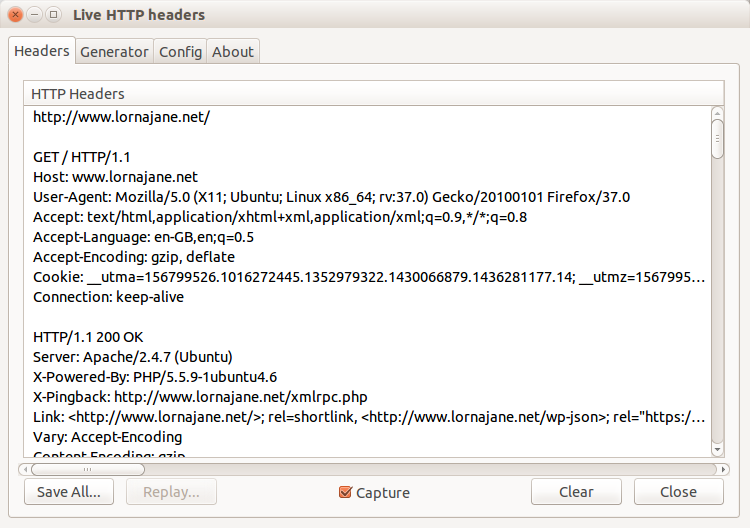
Task: Click the http://www.lornajane.net/ URL line
Action: tap(121, 117)
